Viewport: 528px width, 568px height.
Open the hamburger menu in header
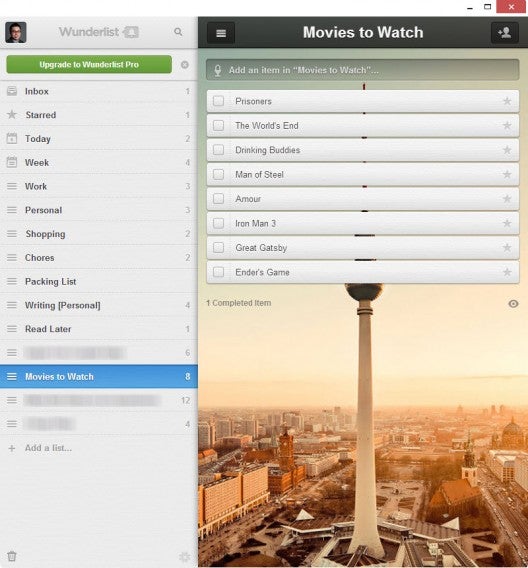[x=221, y=33]
